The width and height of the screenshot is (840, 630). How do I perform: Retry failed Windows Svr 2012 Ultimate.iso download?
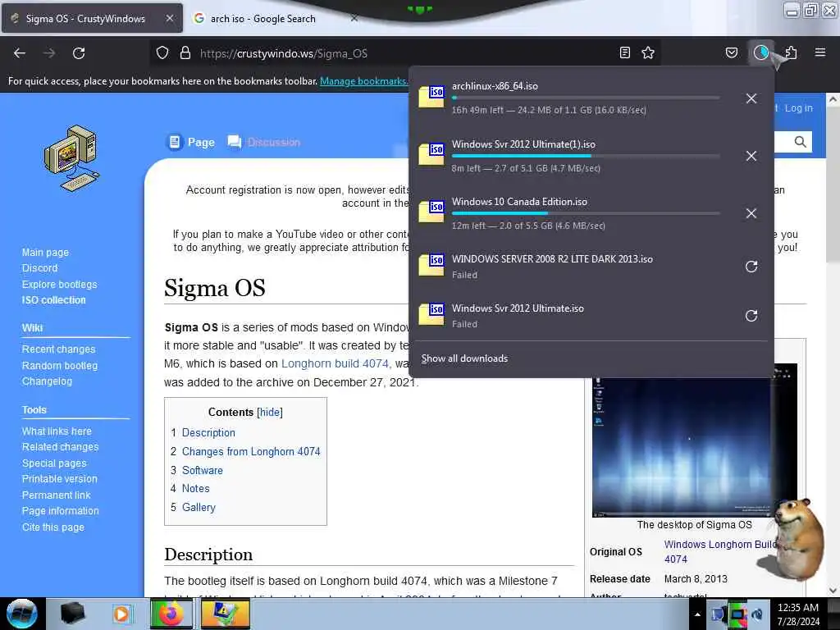pos(751,316)
